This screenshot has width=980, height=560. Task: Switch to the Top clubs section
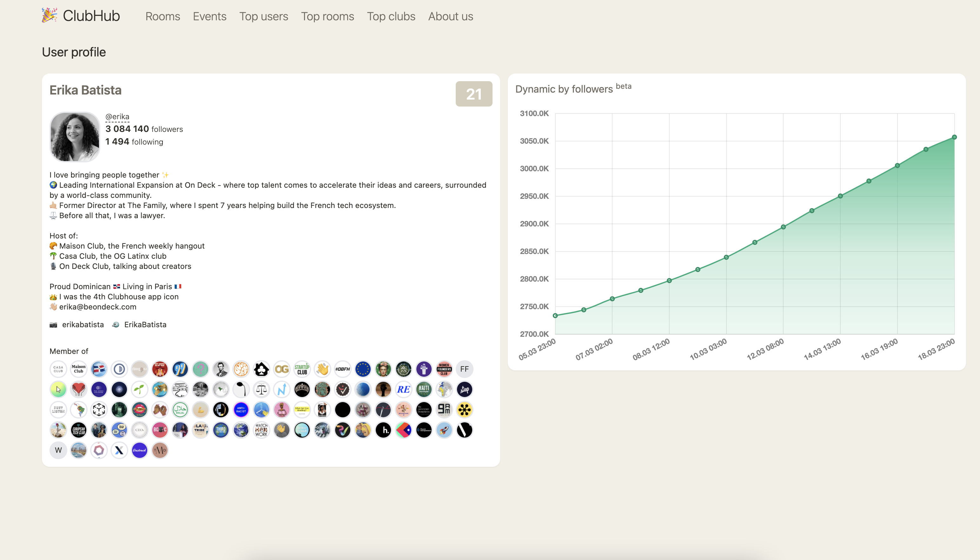pyautogui.click(x=391, y=16)
